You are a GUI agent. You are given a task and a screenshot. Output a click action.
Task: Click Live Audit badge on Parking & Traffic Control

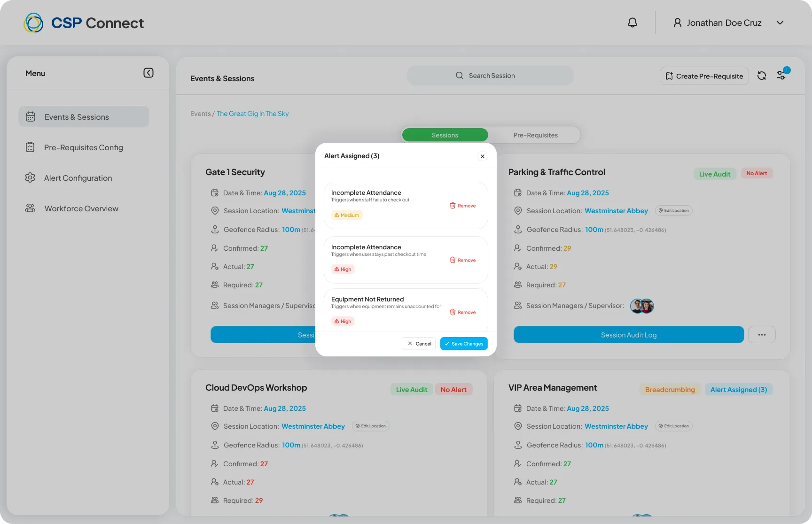point(715,174)
